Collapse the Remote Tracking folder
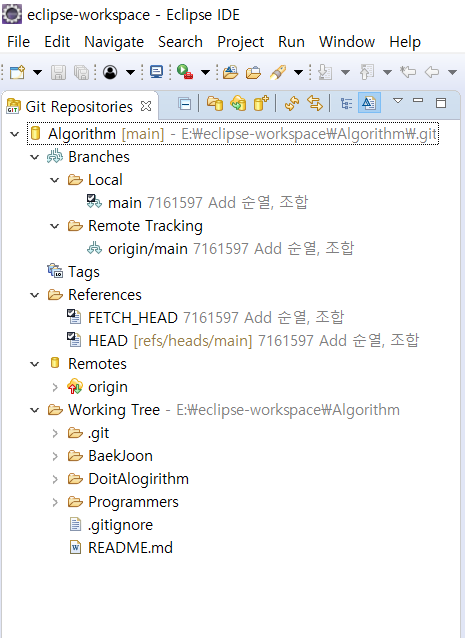 (55, 226)
